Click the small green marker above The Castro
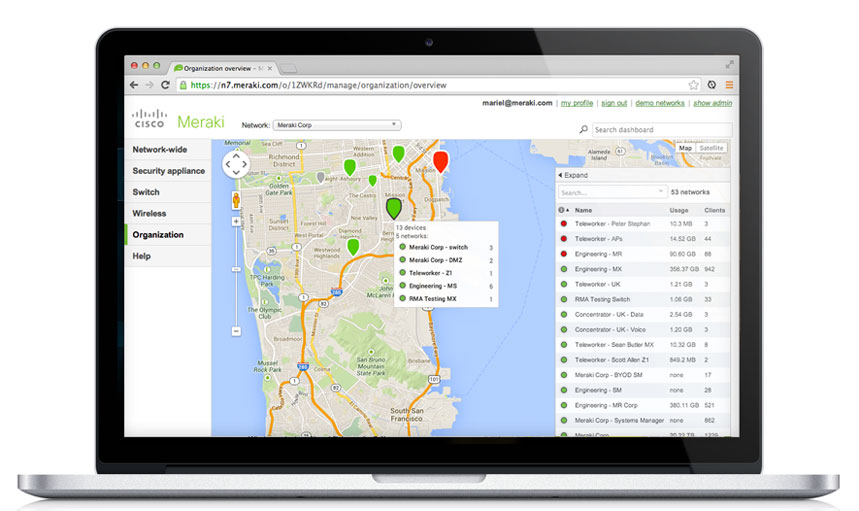 (373, 180)
